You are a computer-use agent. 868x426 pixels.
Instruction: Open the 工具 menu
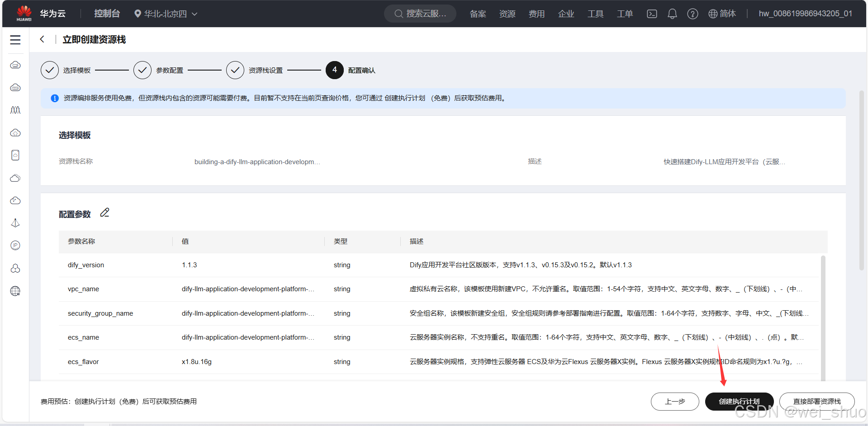point(595,14)
